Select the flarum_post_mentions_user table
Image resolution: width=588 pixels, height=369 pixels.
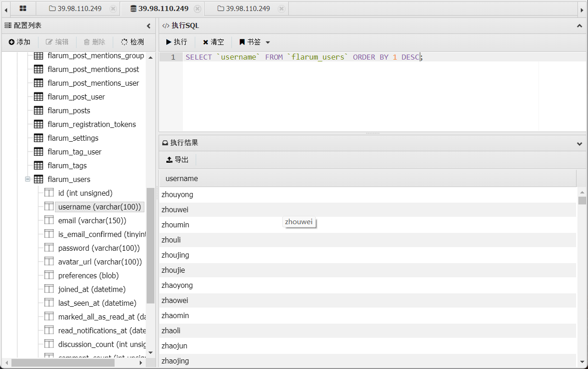coord(93,83)
